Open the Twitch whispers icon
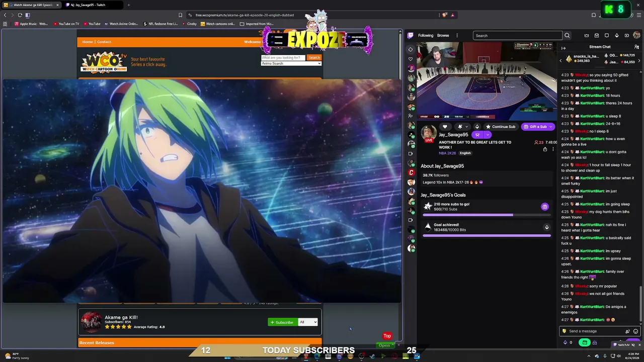Viewport: 644px width, 362px height. coord(607,36)
